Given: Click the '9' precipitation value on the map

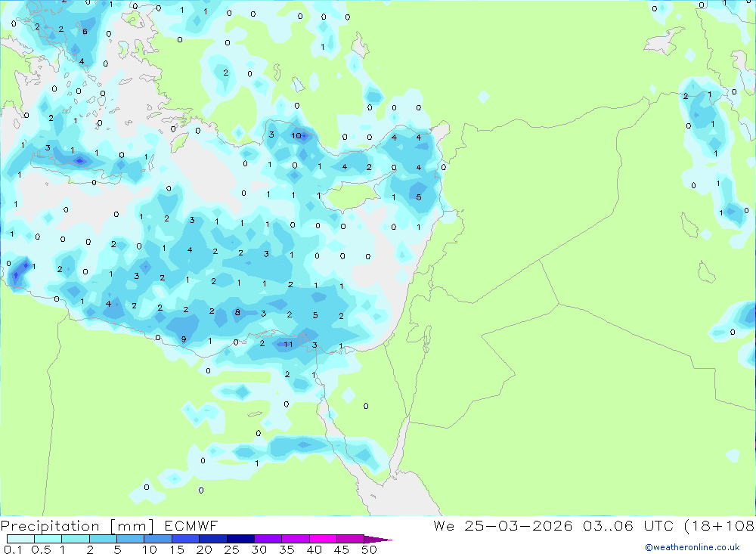Looking at the screenshot, I should [x=184, y=339].
